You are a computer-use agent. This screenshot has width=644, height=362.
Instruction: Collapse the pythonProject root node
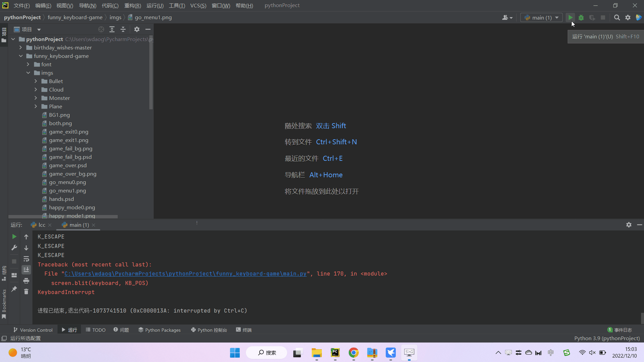pos(13,39)
